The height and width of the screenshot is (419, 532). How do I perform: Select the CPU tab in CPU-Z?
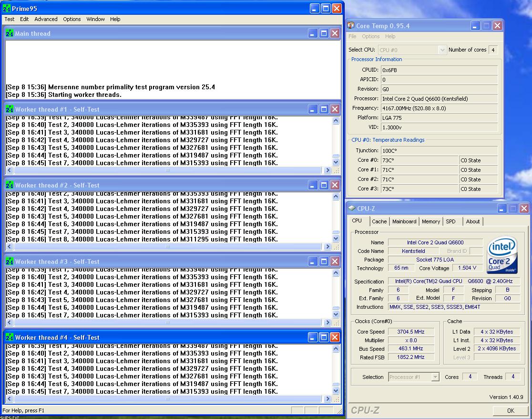357,220
